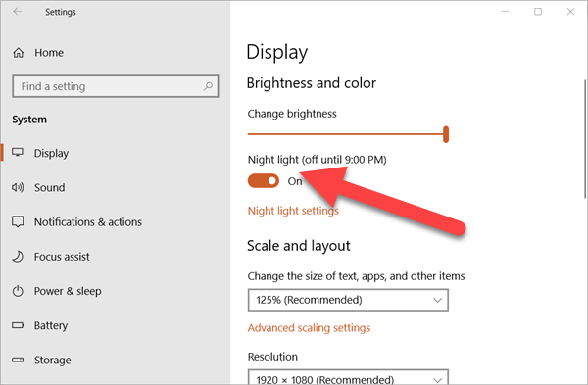Image resolution: width=588 pixels, height=385 pixels.
Task: Click the Power & sleep power icon
Action: tap(18, 291)
